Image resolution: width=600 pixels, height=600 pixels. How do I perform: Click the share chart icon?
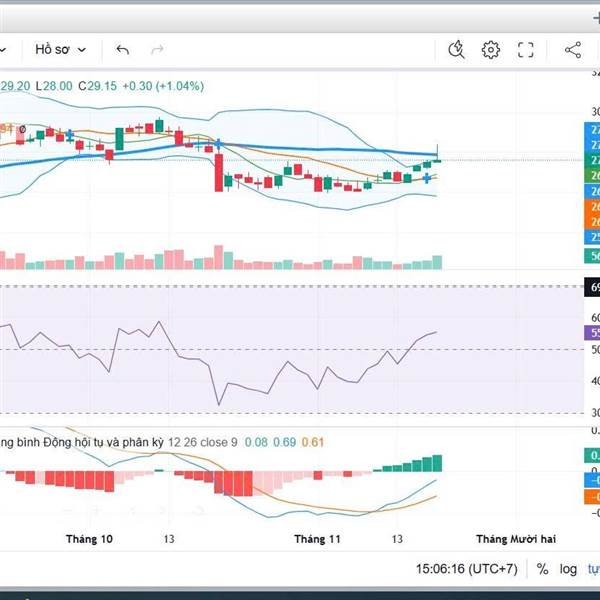click(573, 50)
